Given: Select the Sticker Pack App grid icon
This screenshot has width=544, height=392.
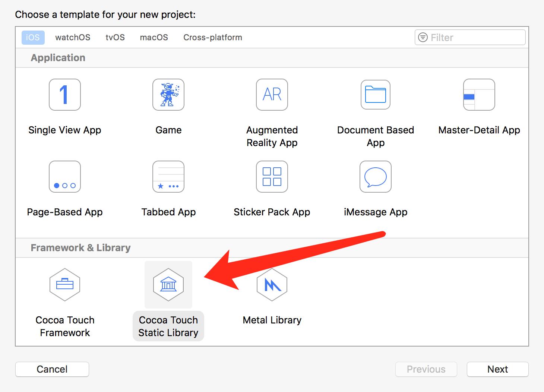Looking at the screenshot, I should [x=272, y=177].
